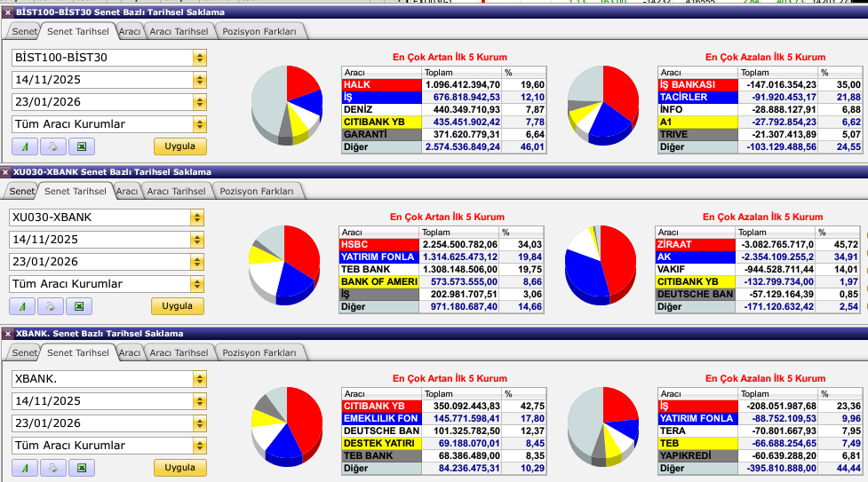The height and width of the screenshot is (482, 868).
Task: Open the 23/01/2026 end date dropdown in BİST100-BİST30 panel
Action: coord(199,102)
